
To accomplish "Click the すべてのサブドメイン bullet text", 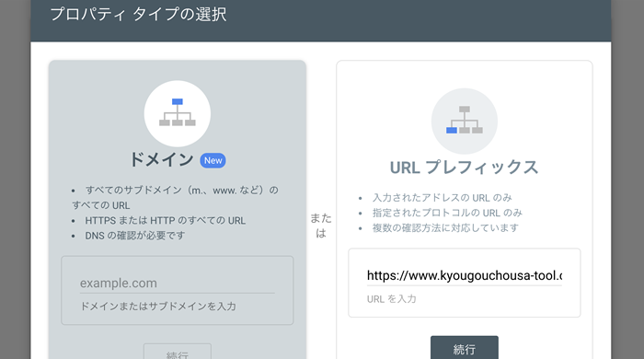I will click(176, 198).
